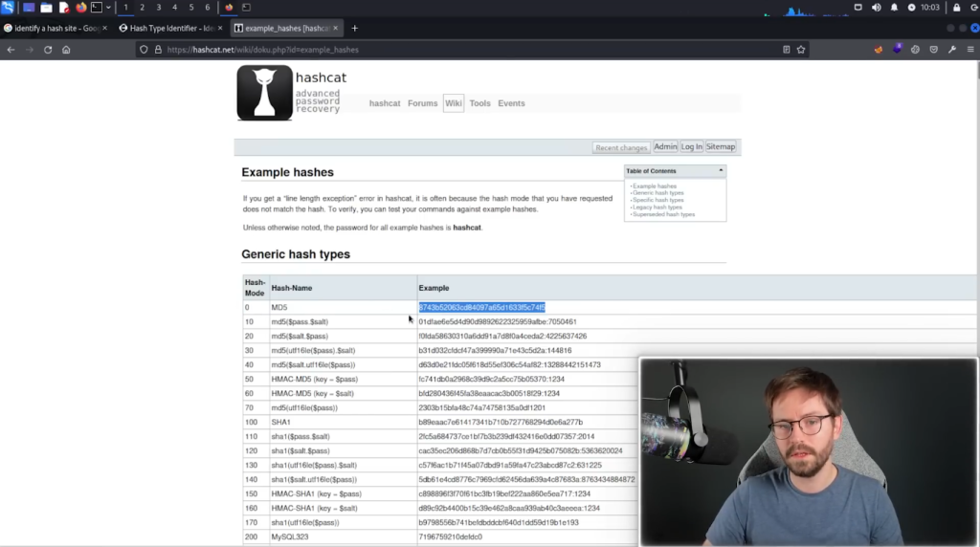Image resolution: width=980 pixels, height=547 pixels.
Task: Open the terminal emulator panel icon
Action: [97, 8]
